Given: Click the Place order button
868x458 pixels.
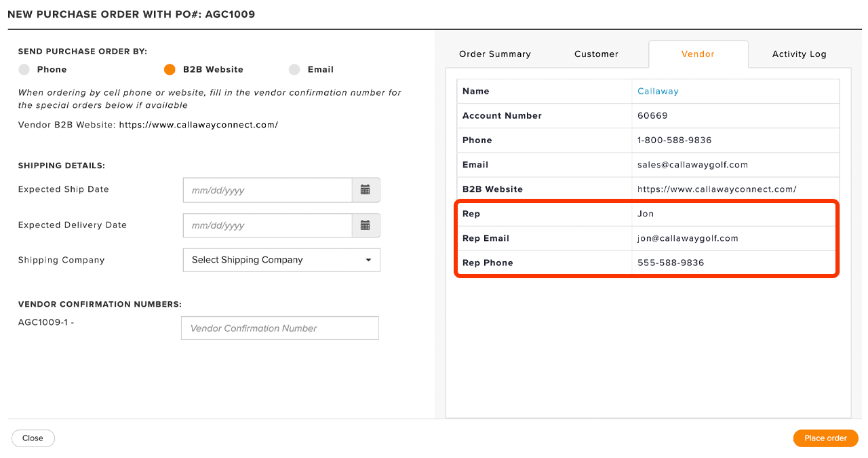Looking at the screenshot, I should tap(825, 438).
